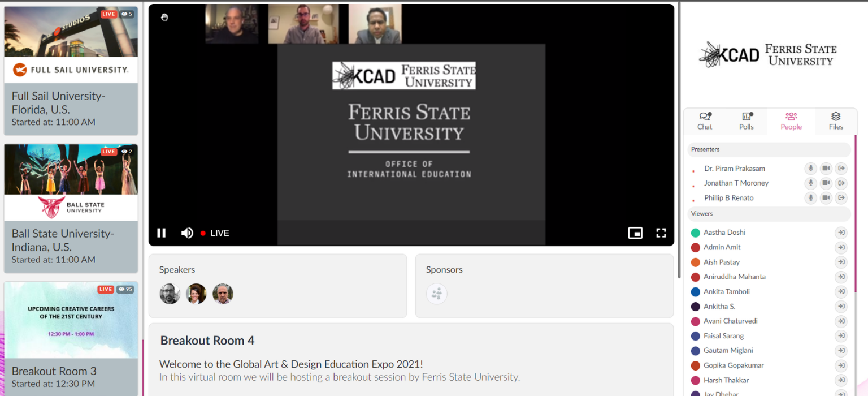868x396 pixels.
Task: Enter fullscreen video mode
Action: pyautogui.click(x=661, y=233)
